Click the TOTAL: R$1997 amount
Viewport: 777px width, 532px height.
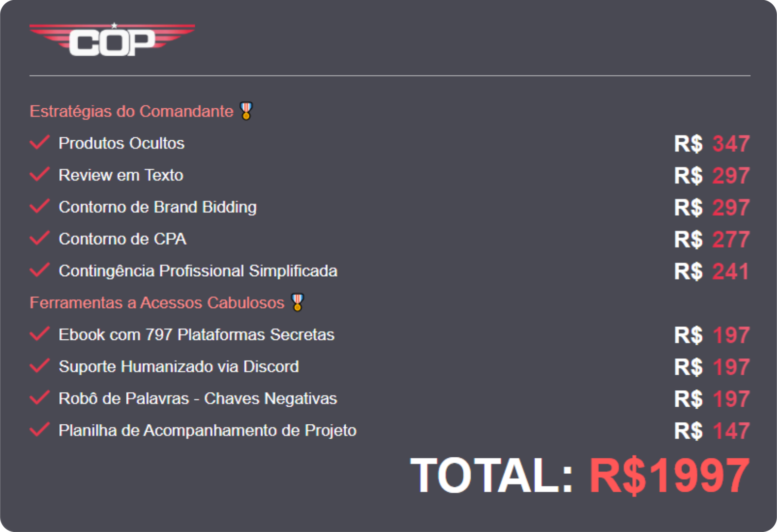point(580,476)
